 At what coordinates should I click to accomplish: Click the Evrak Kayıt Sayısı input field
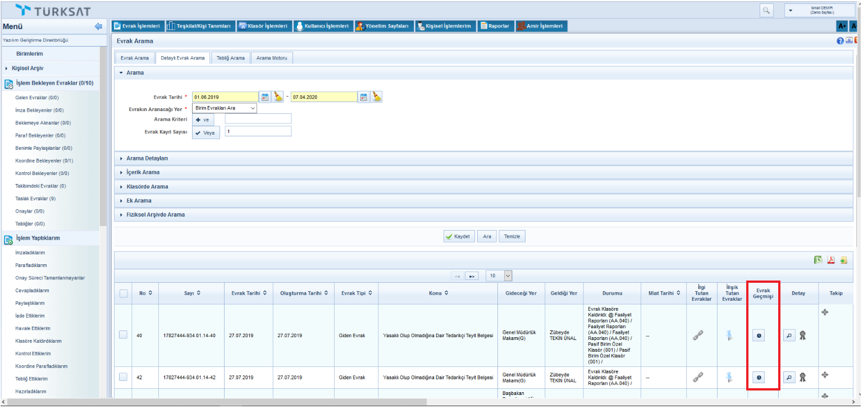click(258, 131)
